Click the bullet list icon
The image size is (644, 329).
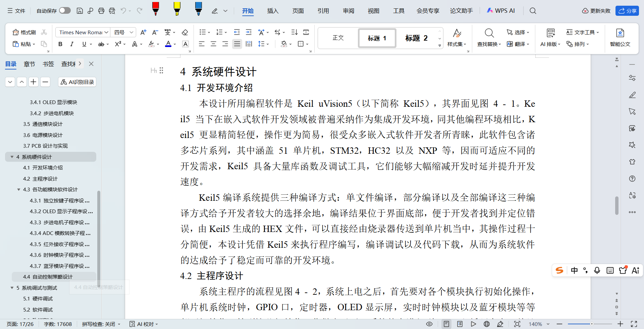[x=203, y=32]
